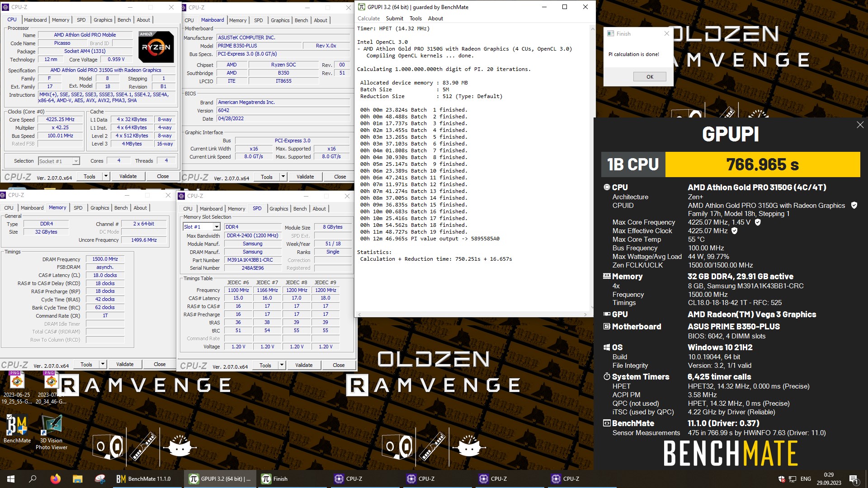Click OK in Finish dialog
This screenshot has height=488, width=868.
(x=650, y=77)
